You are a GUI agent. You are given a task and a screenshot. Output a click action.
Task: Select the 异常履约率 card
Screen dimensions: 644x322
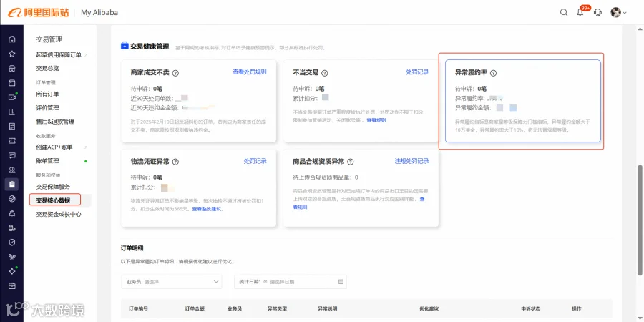[x=523, y=101]
